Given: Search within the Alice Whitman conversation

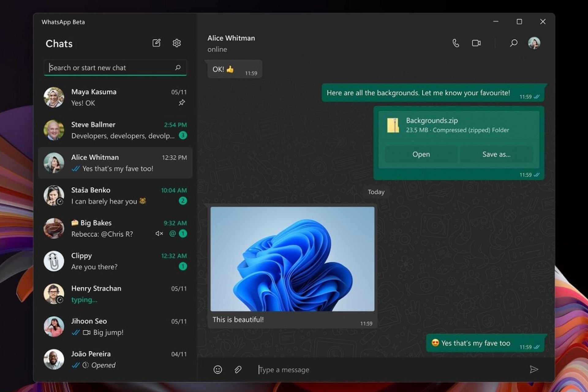Looking at the screenshot, I should tap(513, 43).
